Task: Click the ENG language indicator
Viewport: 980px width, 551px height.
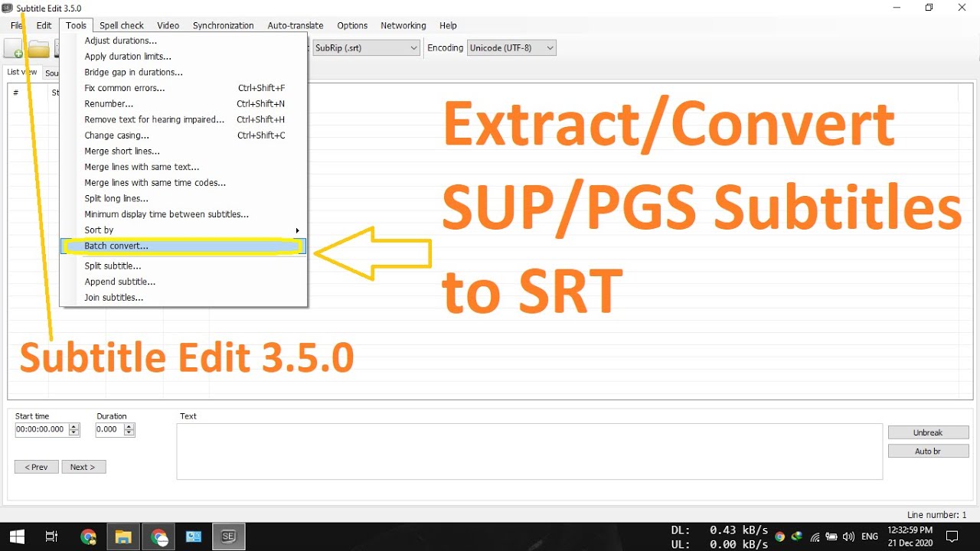Action: pyautogui.click(x=870, y=536)
